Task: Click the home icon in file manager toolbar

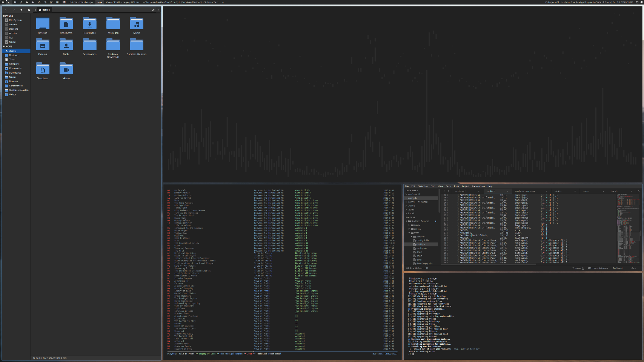Action: (x=29, y=10)
